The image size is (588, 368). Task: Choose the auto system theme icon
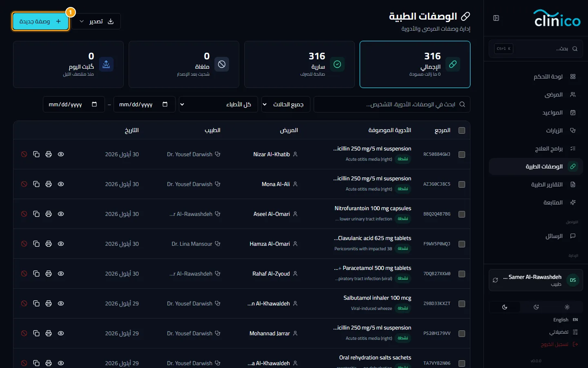click(x=536, y=307)
